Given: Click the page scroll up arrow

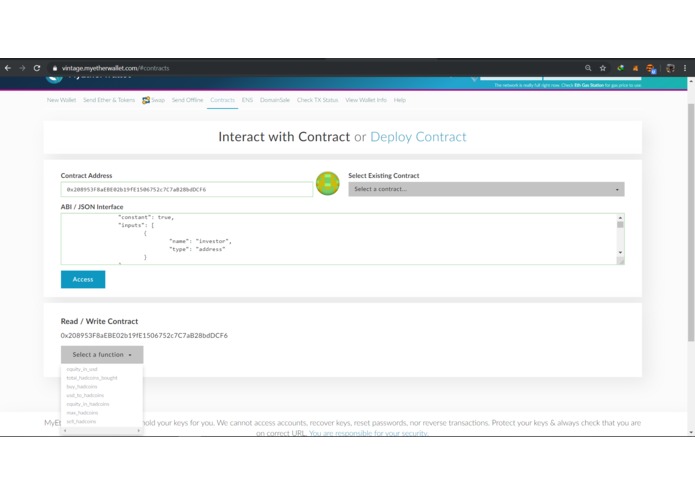Looking at the screenshot, I should pyautogui.click(x=691, y=82).
